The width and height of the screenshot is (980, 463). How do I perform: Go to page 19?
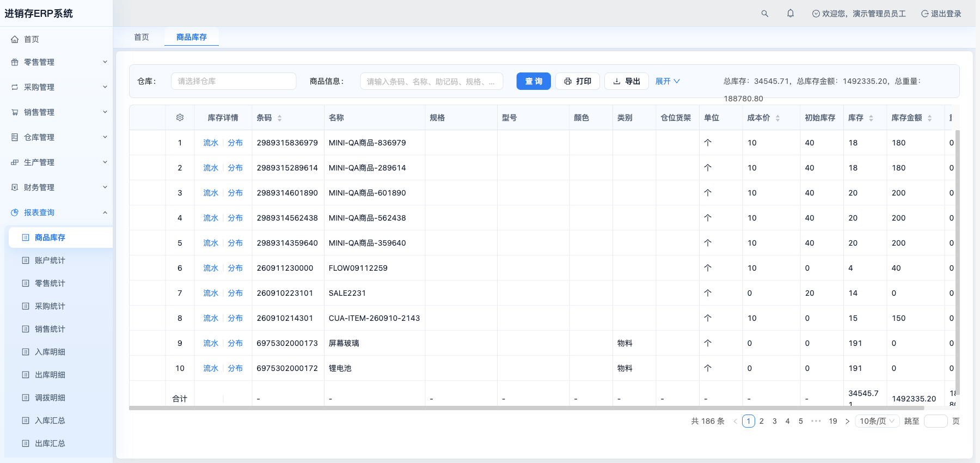pos(833,421)
